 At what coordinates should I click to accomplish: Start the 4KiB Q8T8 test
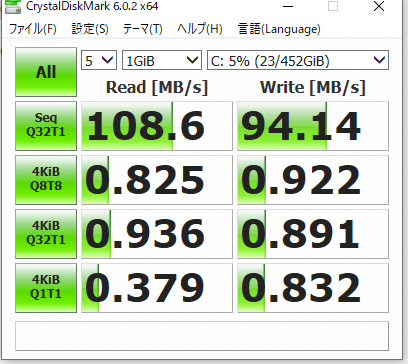point(46,180)
